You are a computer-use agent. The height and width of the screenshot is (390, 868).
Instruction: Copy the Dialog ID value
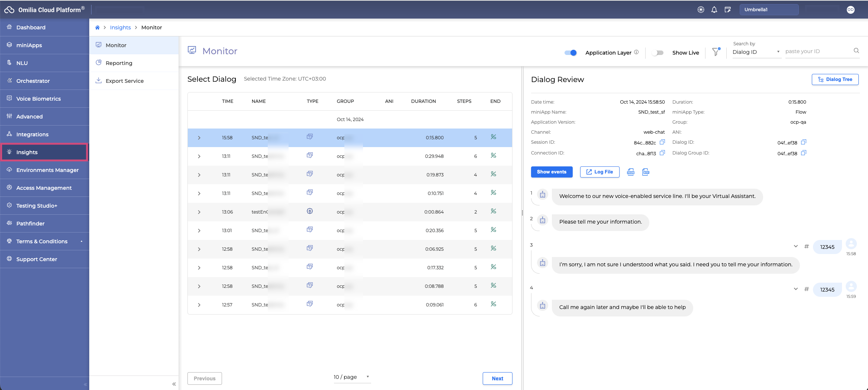[803, 142]
